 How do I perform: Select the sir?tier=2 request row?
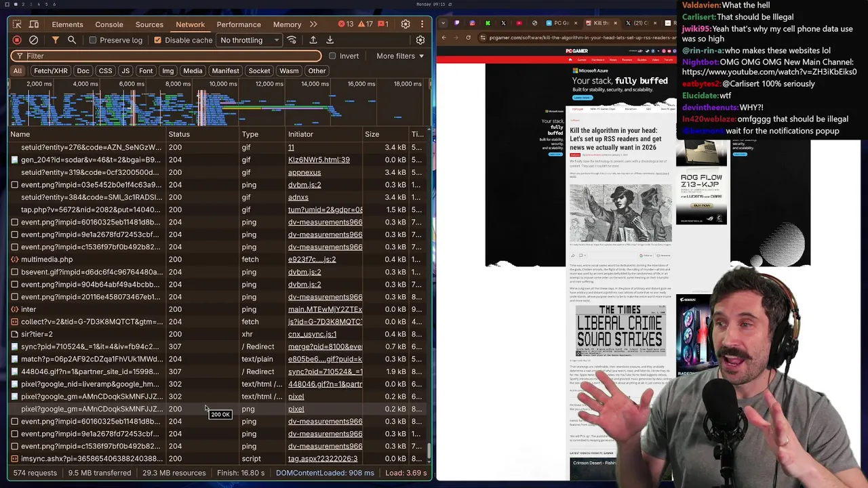coord(217,334)
